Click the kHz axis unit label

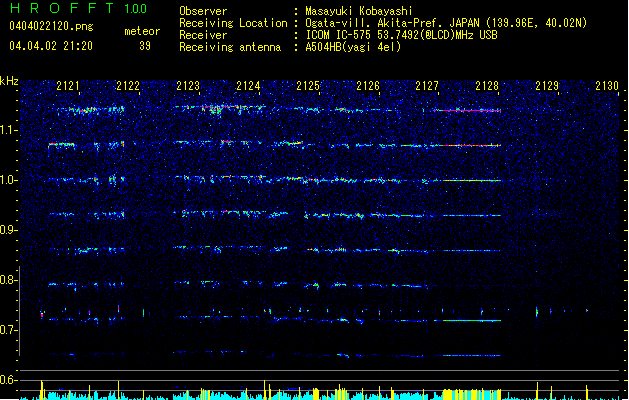9,81
